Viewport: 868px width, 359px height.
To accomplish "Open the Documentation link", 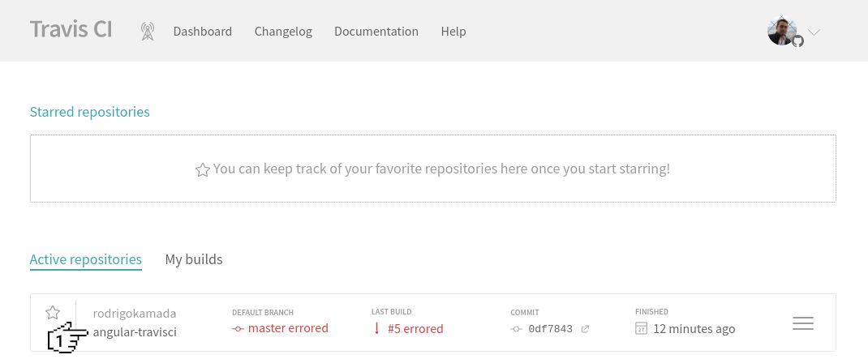I will [x=376, y=32].
